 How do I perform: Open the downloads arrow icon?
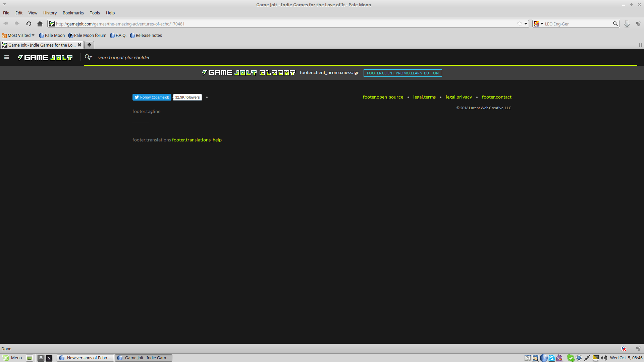point(627,24)
